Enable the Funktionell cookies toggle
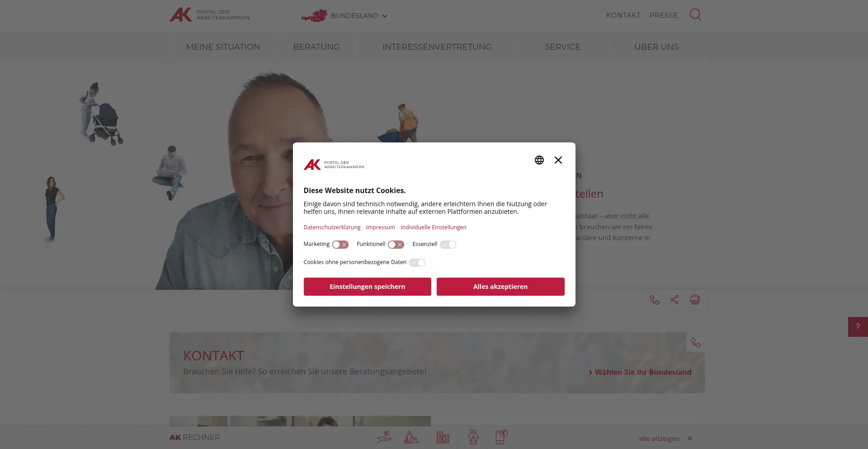Viewport: 868px width, 449px height. click(x=396, y=245)
